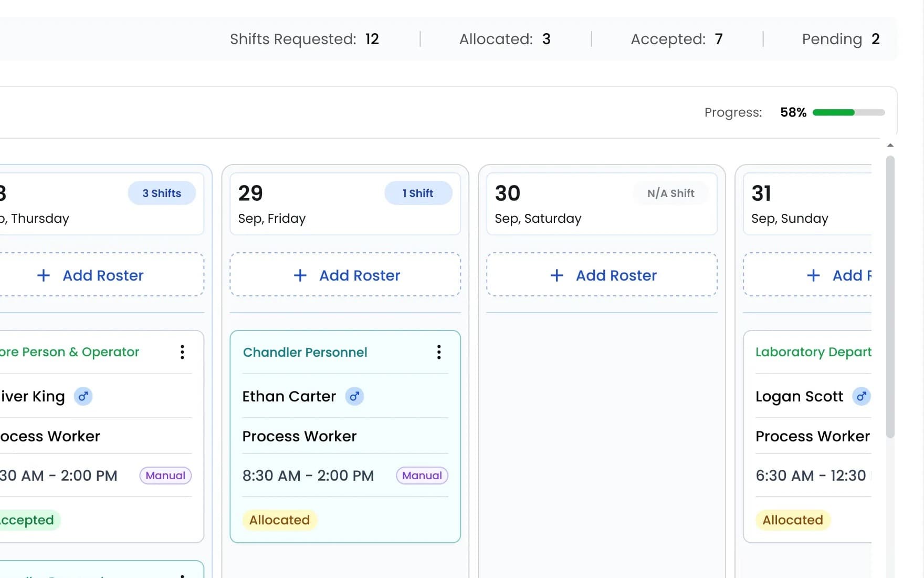
Task: Click male gender icon beside Logan Scott
Action: [861, 396]
